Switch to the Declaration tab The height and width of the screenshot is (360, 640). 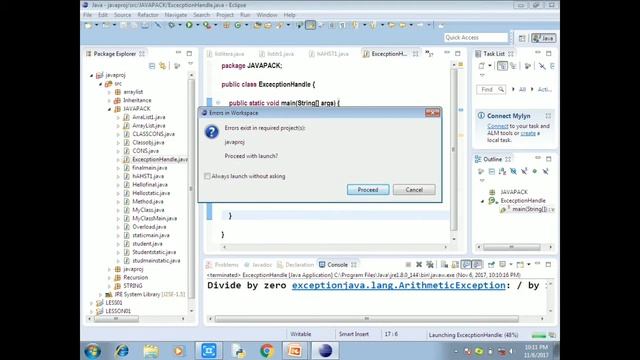tap(296, 265)
